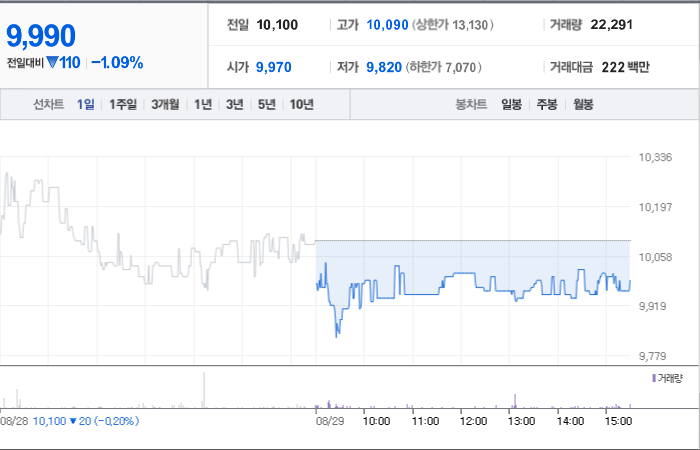
Task: Click the 15:00 time axis label
Action: coord(618,421)
